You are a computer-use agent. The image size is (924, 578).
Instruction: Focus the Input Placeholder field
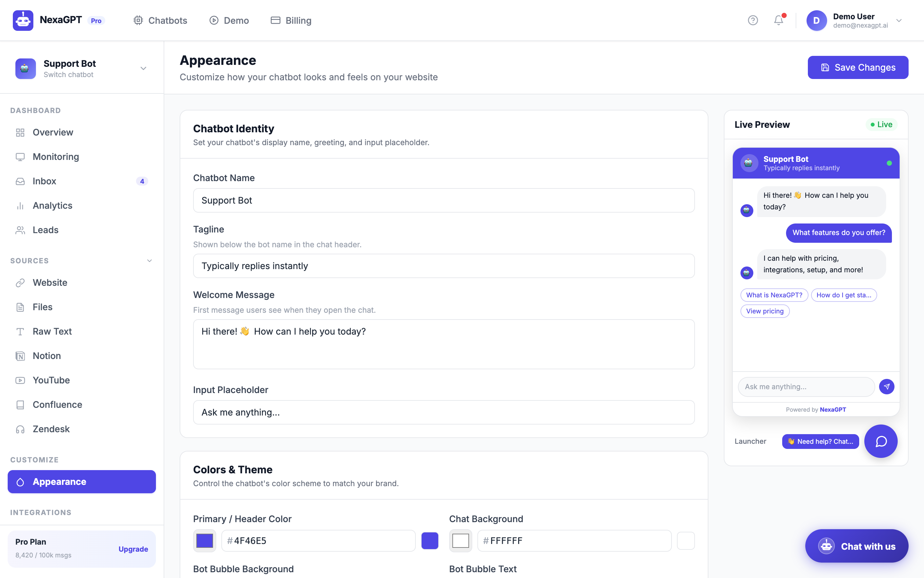click(444, 412)
